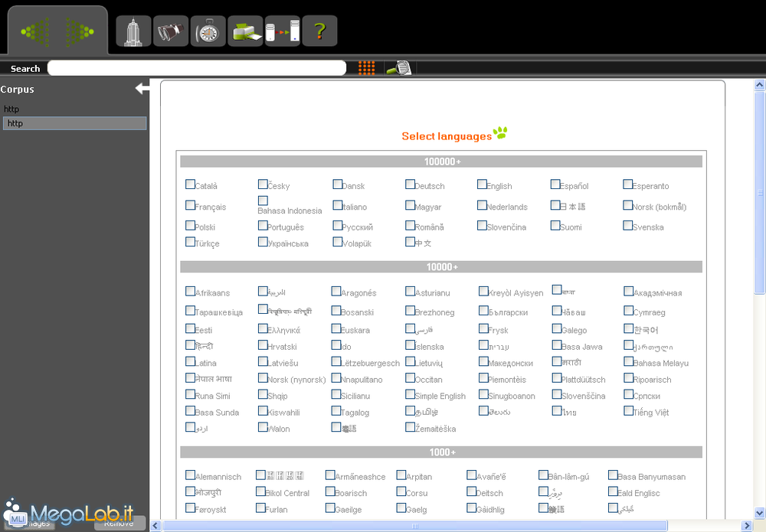
Task: Tick the Volapük checkbox
Action: pos(338,242)
